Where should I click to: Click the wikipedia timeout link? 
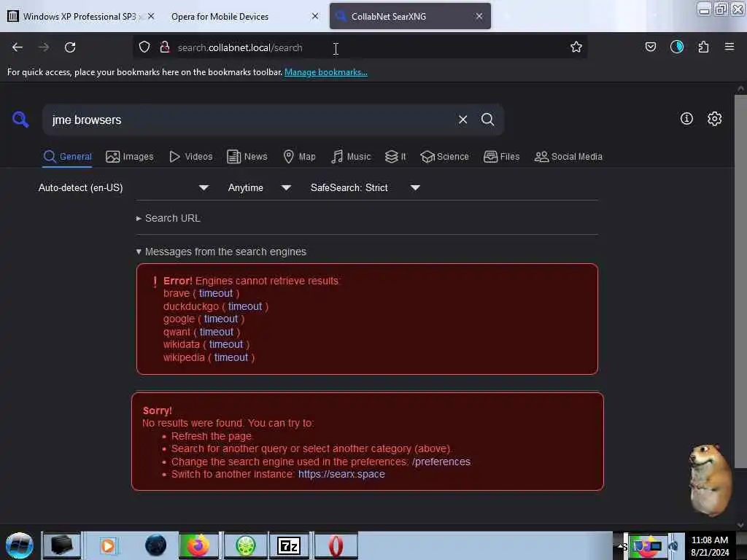[231, 357]
